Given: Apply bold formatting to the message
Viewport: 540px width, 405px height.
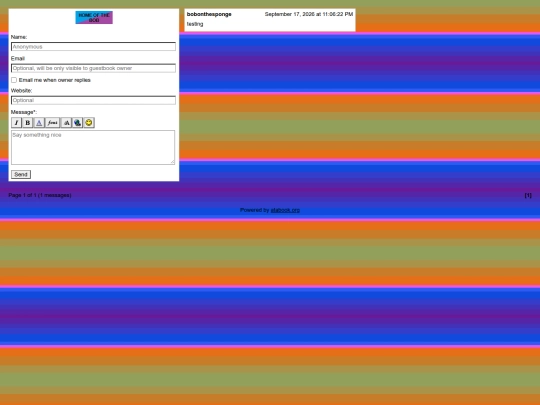Looking at the screenshot, I should coord(28,123).
